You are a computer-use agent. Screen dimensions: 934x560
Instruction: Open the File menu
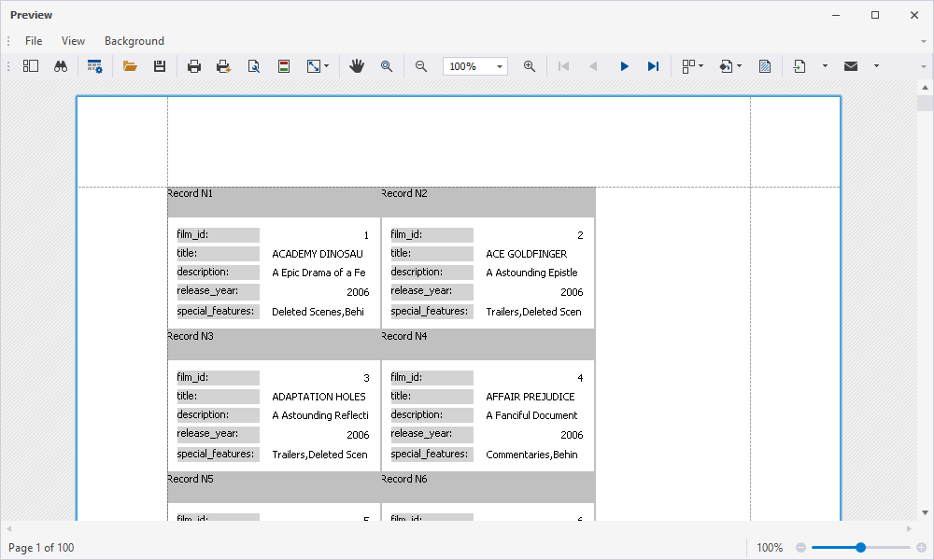tap(34, 40)
